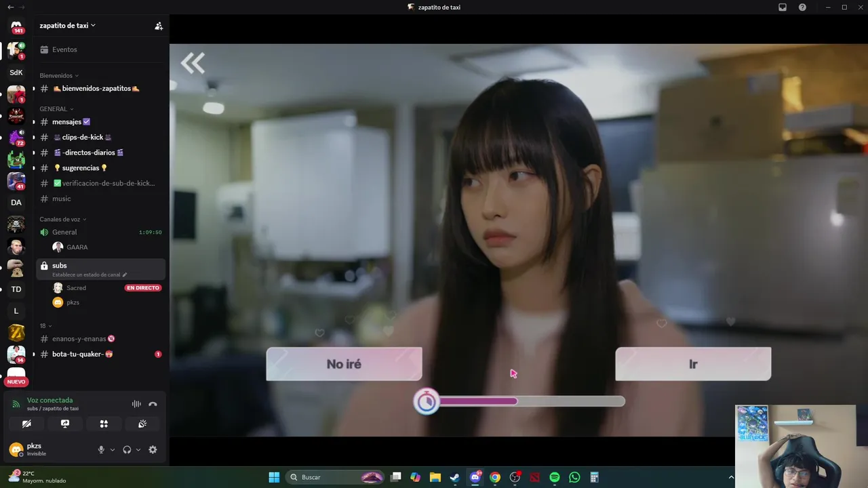Expand the zapatito de taxi server menu
The width and height of the screenshot is (868, 488).
click(x=68, y=26)
